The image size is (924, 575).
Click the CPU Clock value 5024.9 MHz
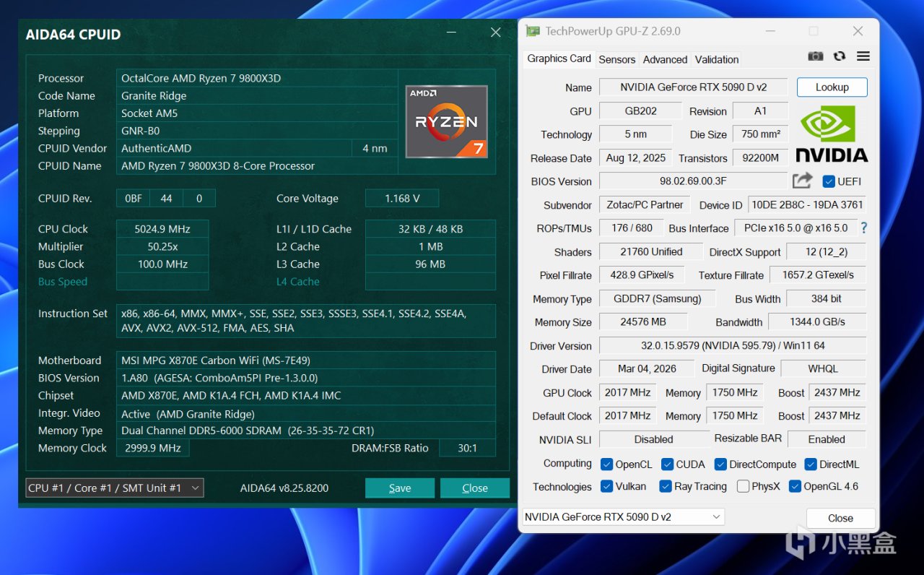[162, 229]
